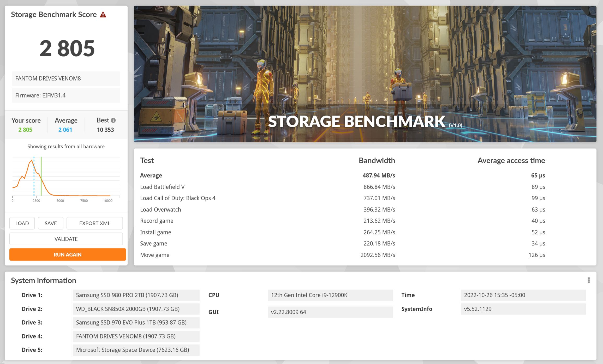Viewport: 603px width, 364px height.
Task: Click the Average score value 2 061
Action: click(x=65, y=130)
